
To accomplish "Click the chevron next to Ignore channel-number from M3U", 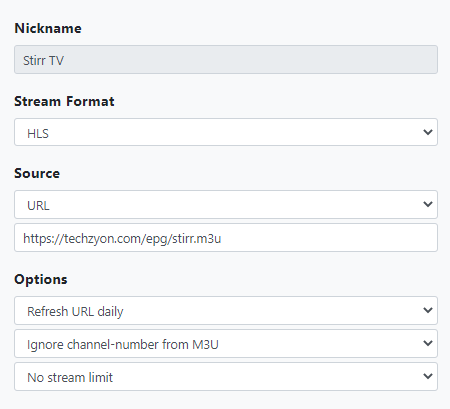I will click(428, 343).
